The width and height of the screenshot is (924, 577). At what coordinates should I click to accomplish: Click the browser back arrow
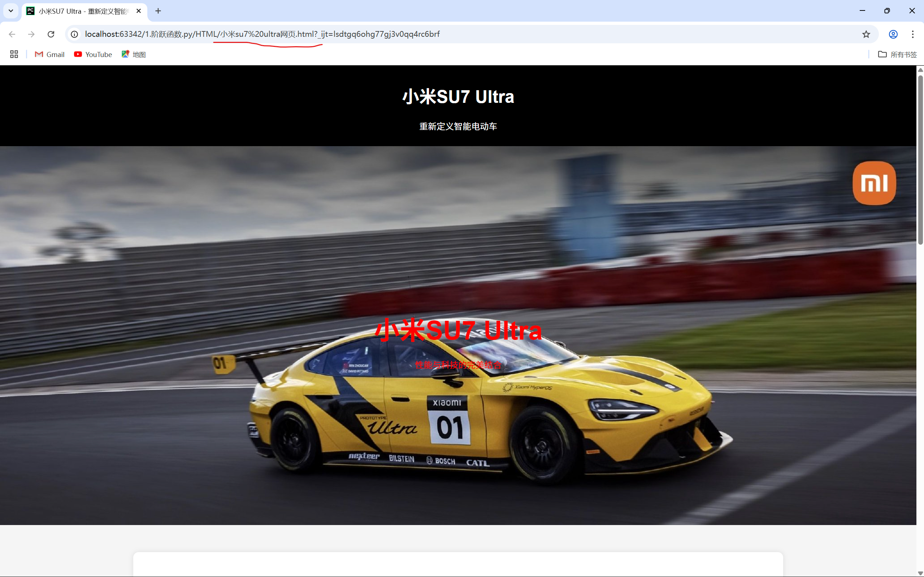(12, 34)
